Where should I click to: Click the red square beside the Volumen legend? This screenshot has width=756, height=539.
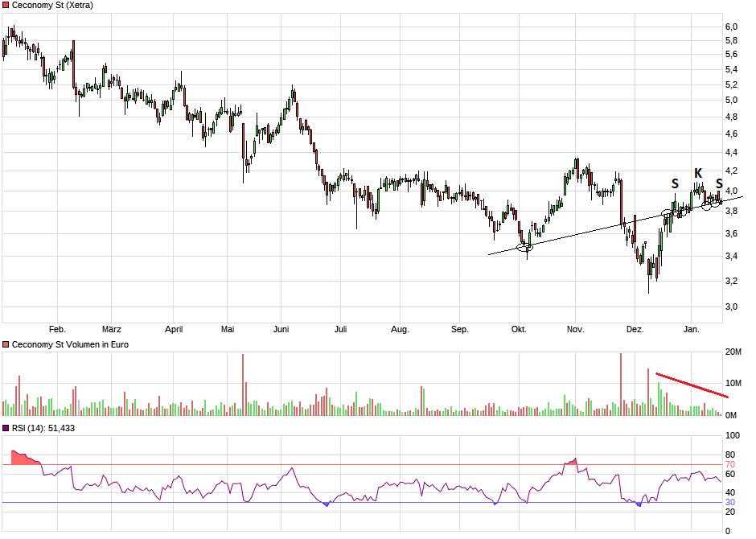coord(6,344)
